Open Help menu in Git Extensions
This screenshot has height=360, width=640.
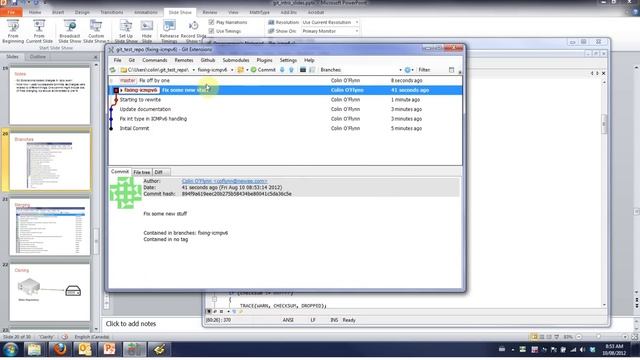point(309,60)
